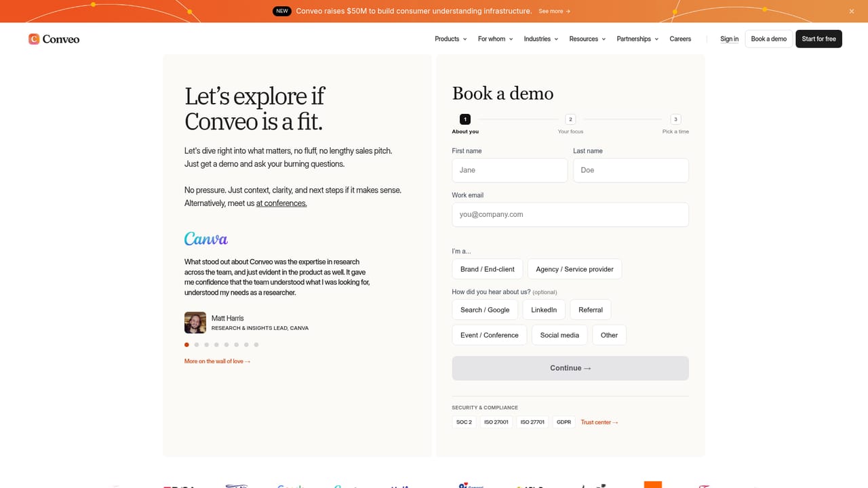The width and height of the screenshot is (868, 488).
Task: Open the Industries dropdown
Action: 541,39
